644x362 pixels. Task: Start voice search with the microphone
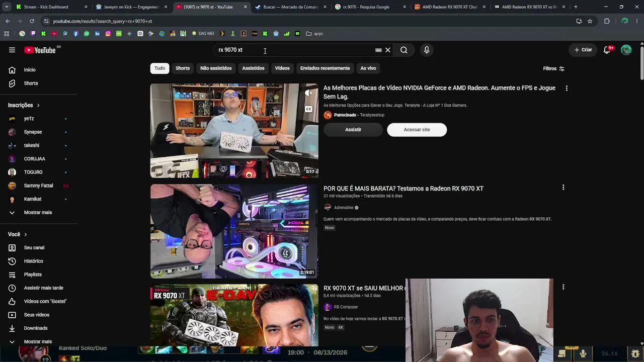(427, 50)
